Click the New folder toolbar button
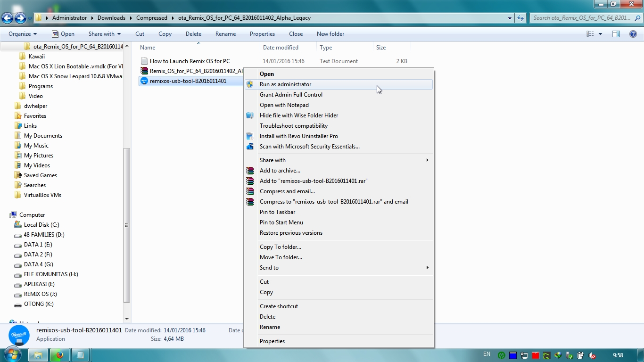This screenshot has width=644, height=362. coord(330,34)
